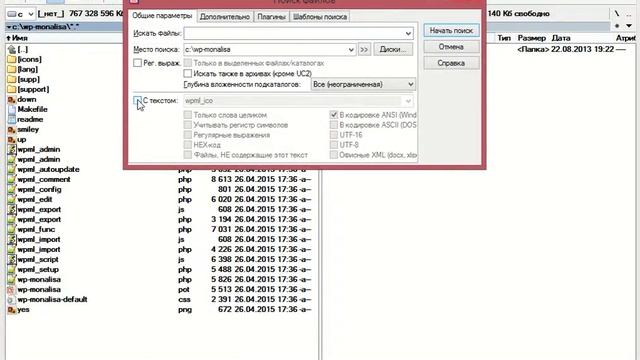Enable the 'Рег. выраж.' checkbox

pos(138,63)
